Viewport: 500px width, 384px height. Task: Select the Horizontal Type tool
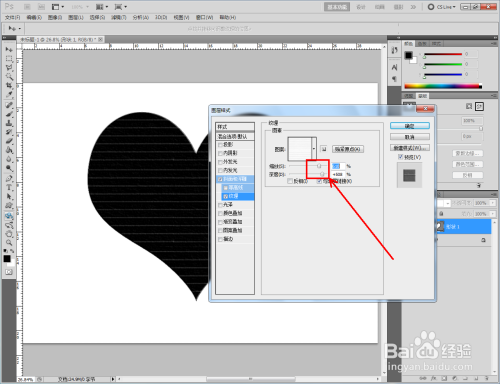point(9,188)
